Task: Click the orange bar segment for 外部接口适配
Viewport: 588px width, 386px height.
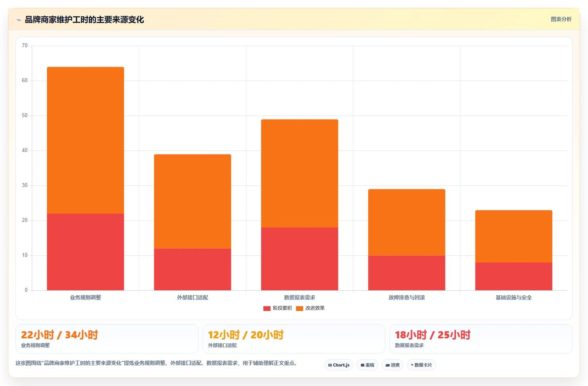Action: point(193,201)
